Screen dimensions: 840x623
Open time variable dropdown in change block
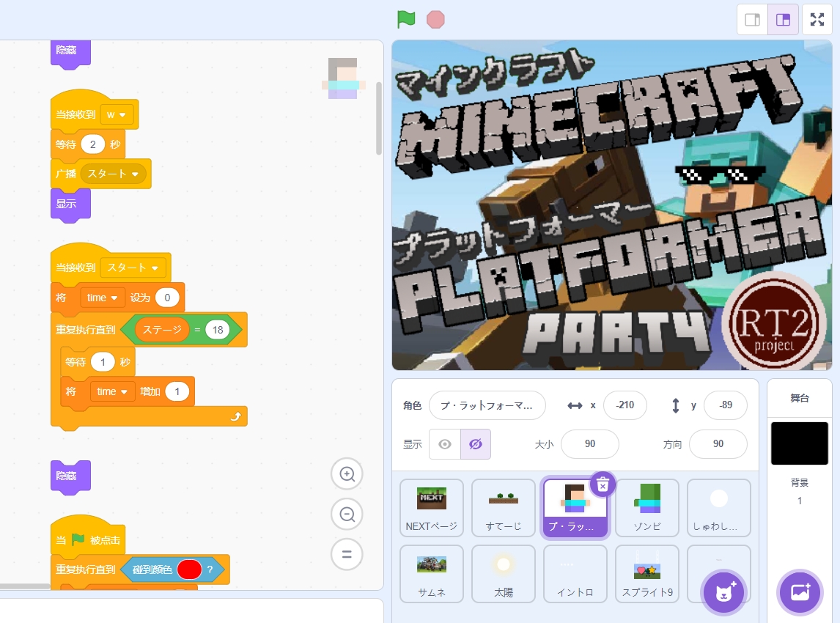pyautogui.click(x=112, y=392)
